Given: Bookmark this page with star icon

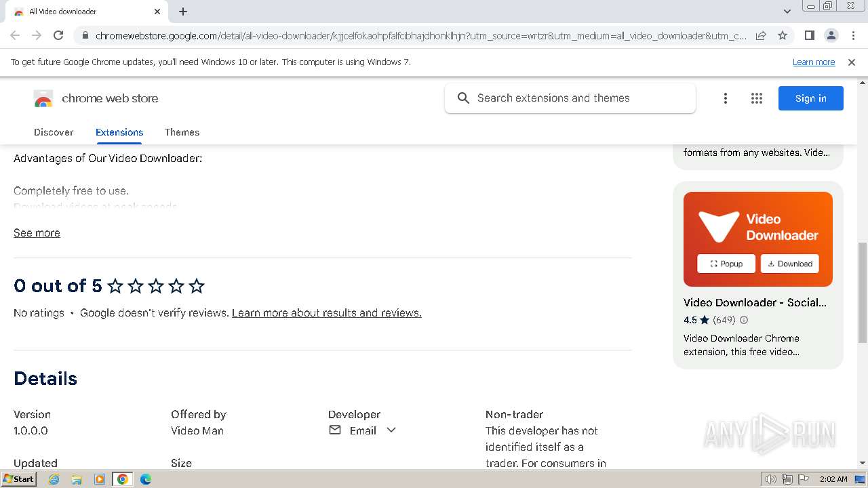Looking at the screenshot, I should (783, 35).
